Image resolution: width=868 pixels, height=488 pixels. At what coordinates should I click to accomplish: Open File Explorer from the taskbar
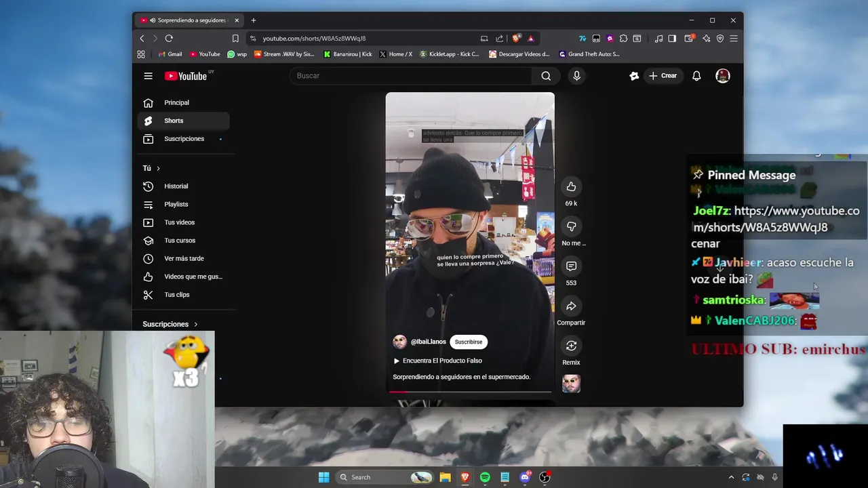[x=445, y=477]
